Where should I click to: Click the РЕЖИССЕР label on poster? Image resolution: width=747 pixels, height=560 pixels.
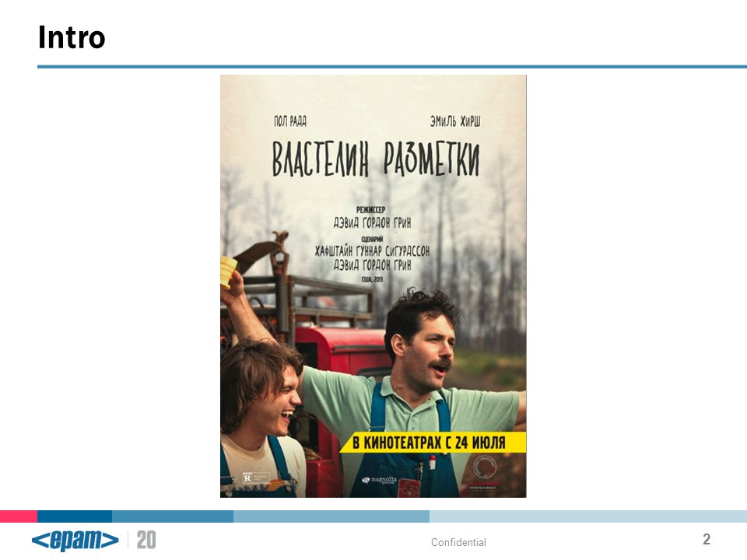point(370,209)
